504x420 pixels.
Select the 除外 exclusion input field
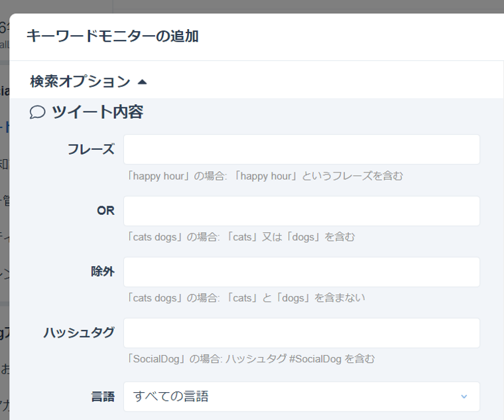[x=301, y=272]
